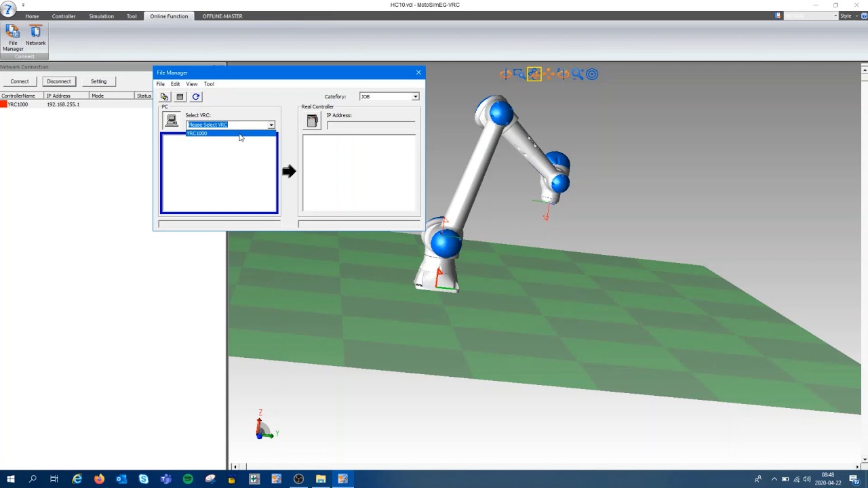Viewport: 868px width, 488px height.
Task: Open Skype from the taskbar
Action: [144, 479]
